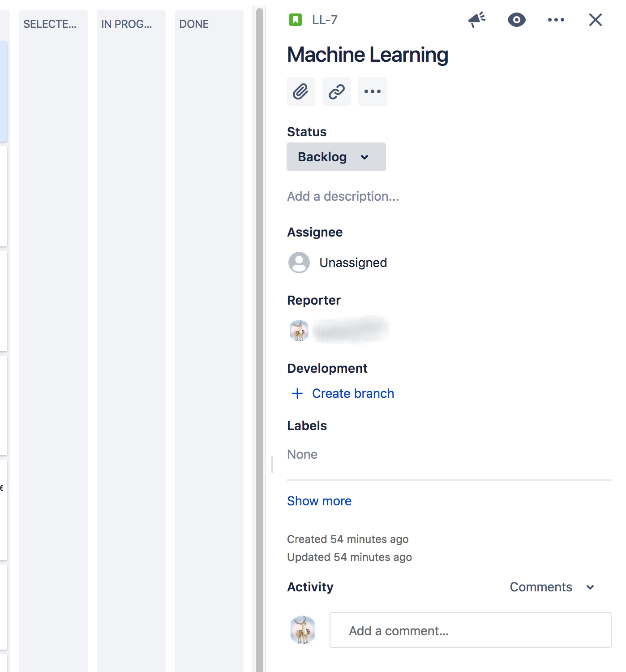
Task: Click Add a description field
Action: tap(343, 196)
